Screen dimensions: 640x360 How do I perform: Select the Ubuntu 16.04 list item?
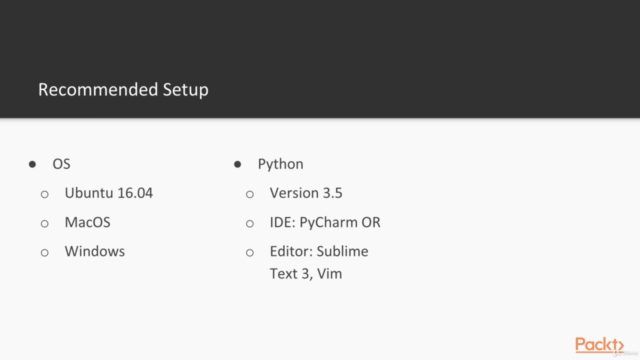(x=109, y=193)
